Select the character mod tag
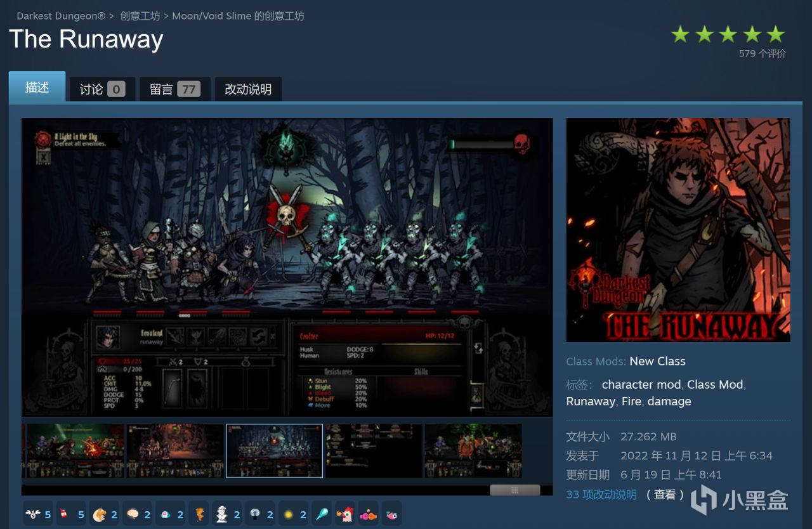812x529 pixels. pyautogui.click(x=641, y=384)
